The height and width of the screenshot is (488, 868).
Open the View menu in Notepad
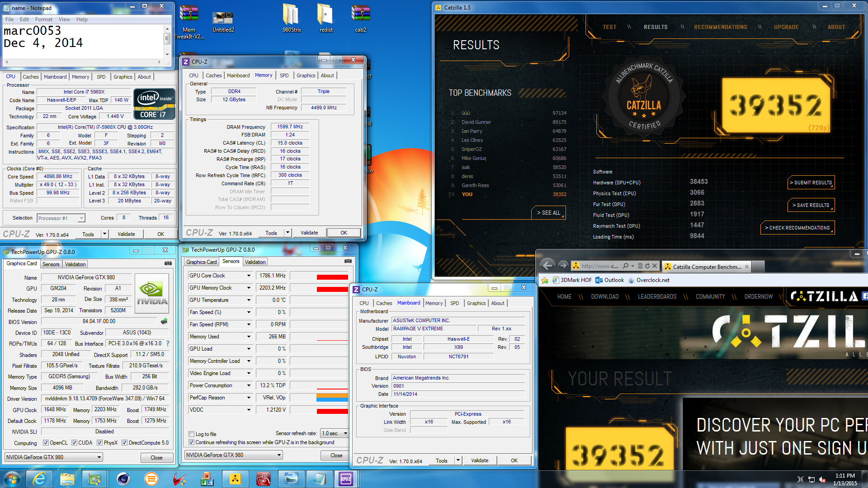click(x=64, y=19)
